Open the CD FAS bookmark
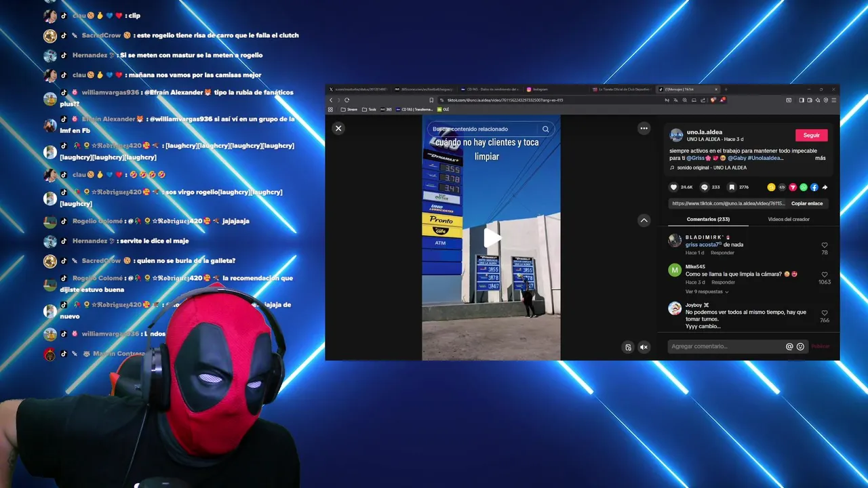The width and height of the screenshot is (868, 488). (414, 109)
